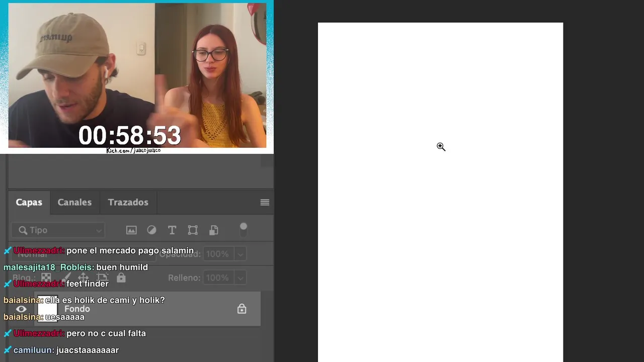
Task: Switch to the Trazados tab
Action: tap(128, 202)
